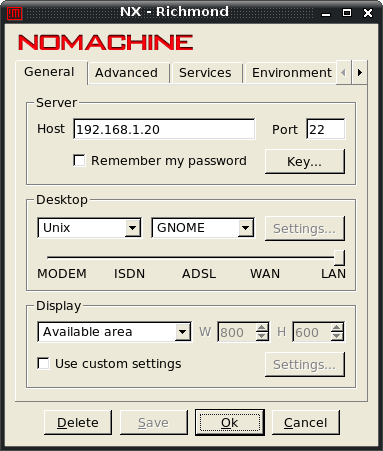Open the Available area display dropdown
The width and height of the screenshot is (383, 451).
click(x=115, y=332)
